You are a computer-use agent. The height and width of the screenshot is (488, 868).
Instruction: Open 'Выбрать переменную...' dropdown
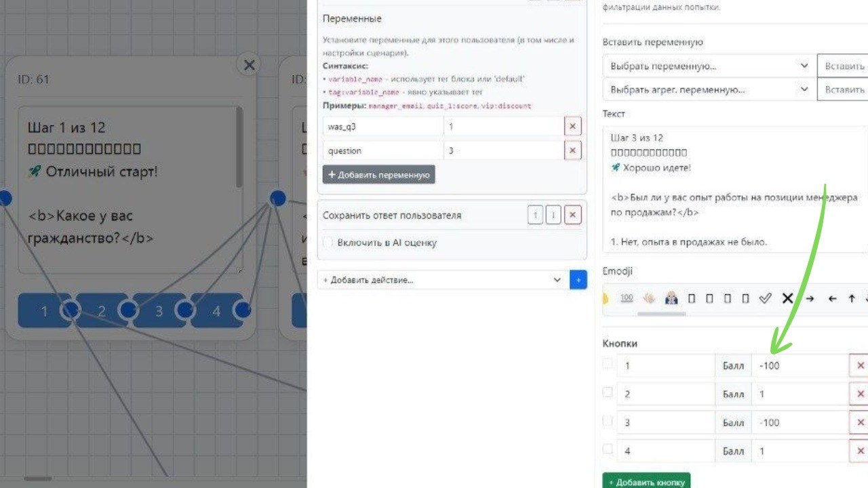coord(709,66)
